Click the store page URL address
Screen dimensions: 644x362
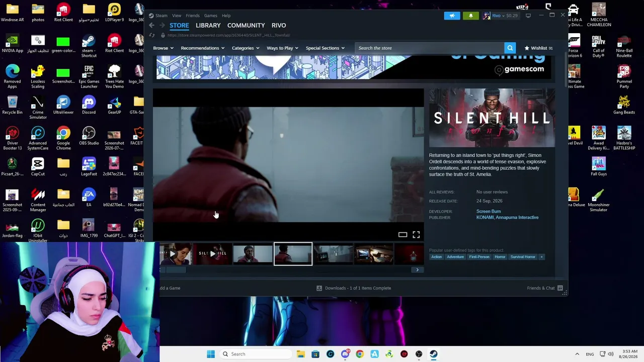click(x=228, y=35)
